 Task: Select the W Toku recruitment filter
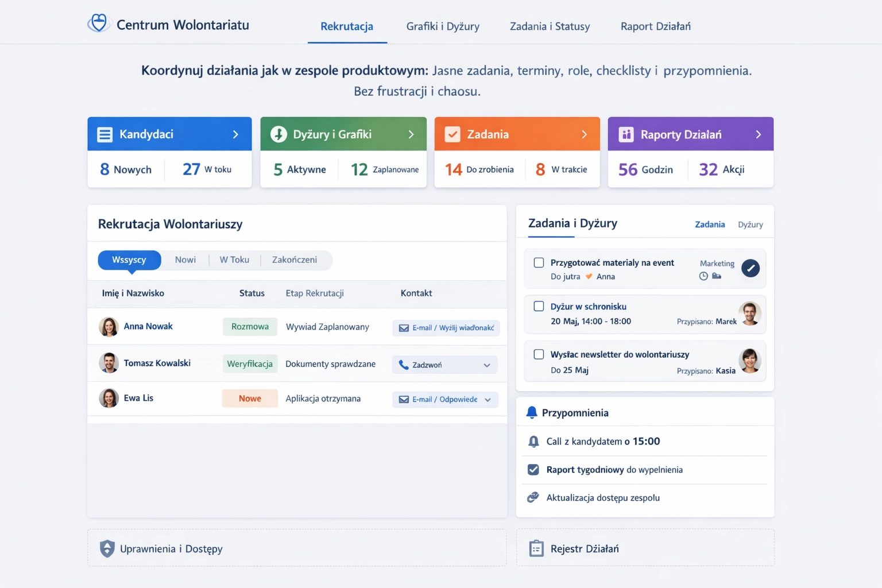click(234, 260)
